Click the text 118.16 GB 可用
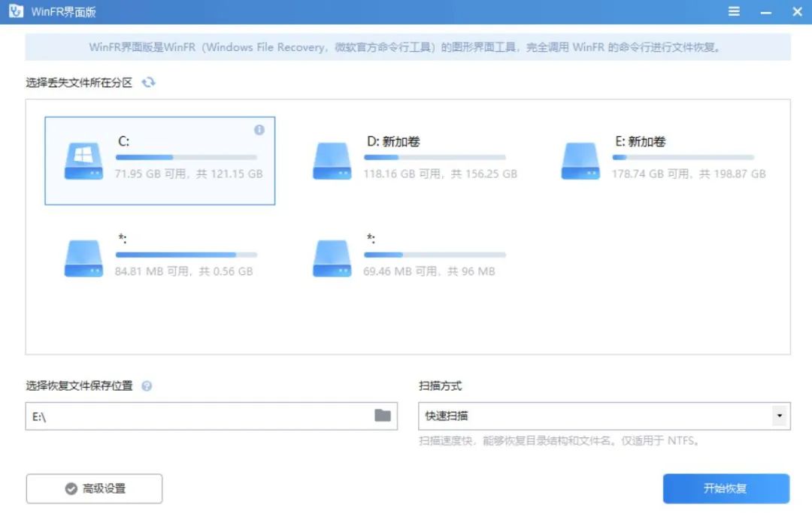The image size is (812, 526). point(401,174)
